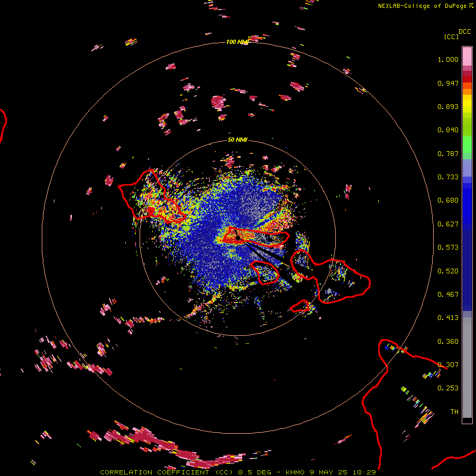Image resolution: width=476 pixels, height=476 pixels.
Task: Pick the light pink top color bar segment
Action: (x=467, y=56)
